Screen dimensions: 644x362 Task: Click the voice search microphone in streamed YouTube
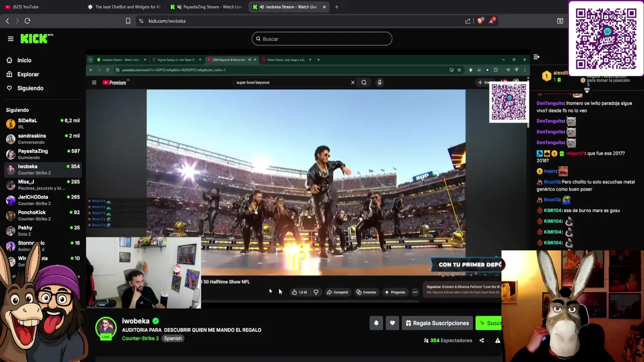(379, 82)
